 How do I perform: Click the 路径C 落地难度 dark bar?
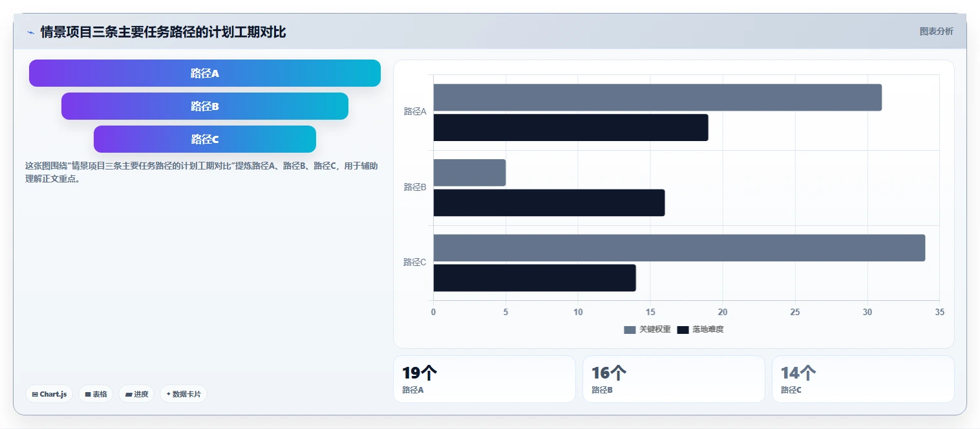pos(535,278)
